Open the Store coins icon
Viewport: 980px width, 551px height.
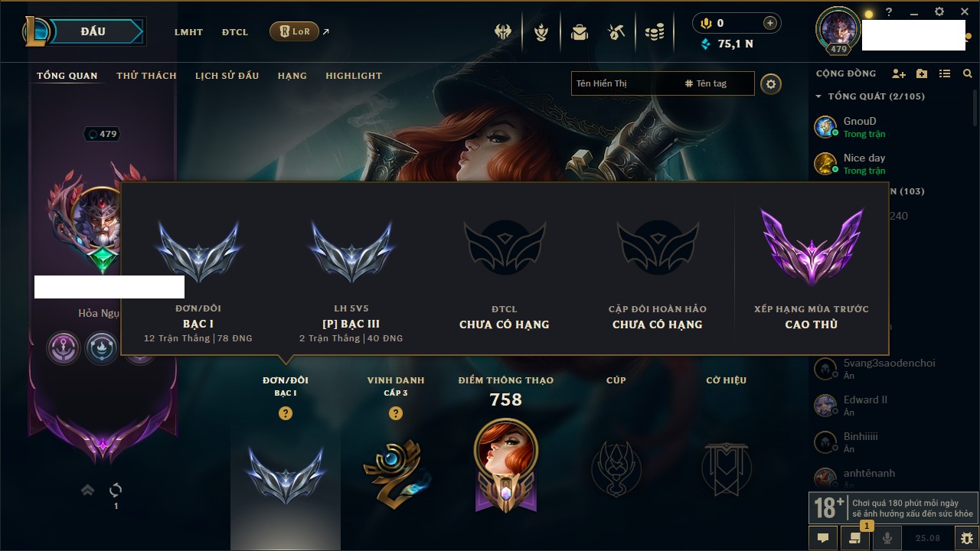(x=654, y=32)
